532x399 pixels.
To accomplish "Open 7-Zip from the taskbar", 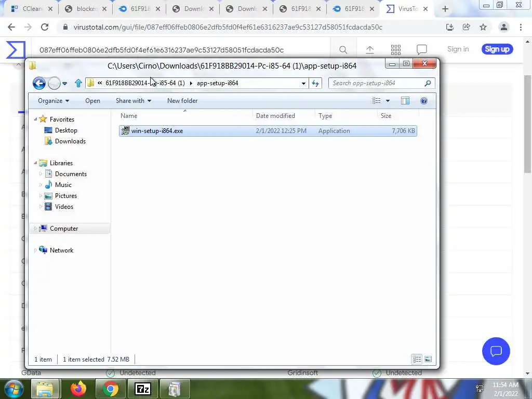I will (142, 389).
